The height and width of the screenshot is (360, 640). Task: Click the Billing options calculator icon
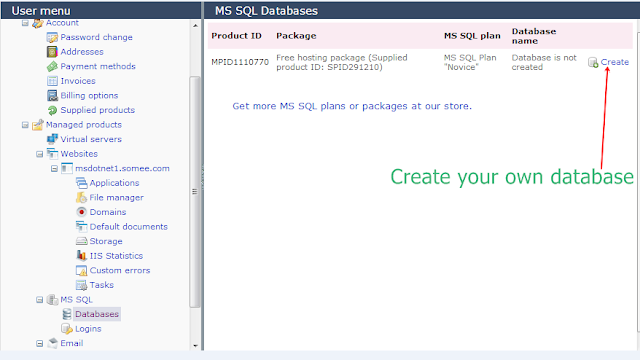pos(52,96)
